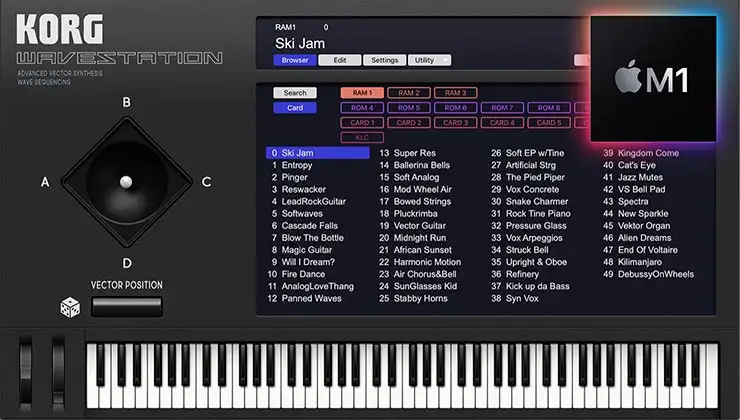
Task: Select preset 19 Vector Guitar
Action: (412, 226)
